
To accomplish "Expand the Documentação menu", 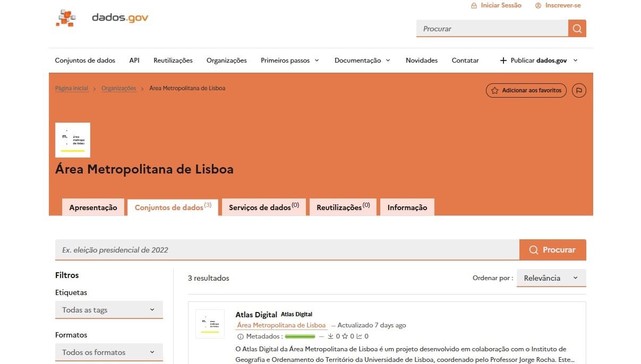I will [362, 60].
